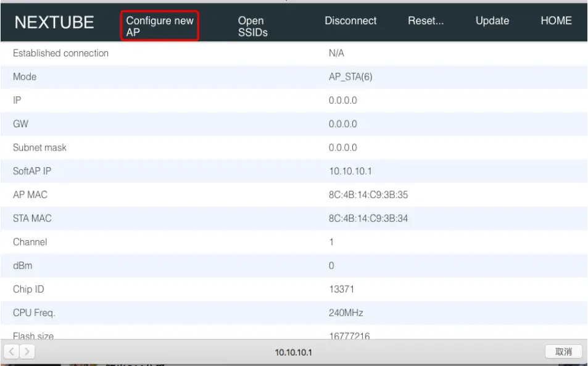
Task: Select the Channel row label
Action: pyautogui.click(x=30, y=242)
